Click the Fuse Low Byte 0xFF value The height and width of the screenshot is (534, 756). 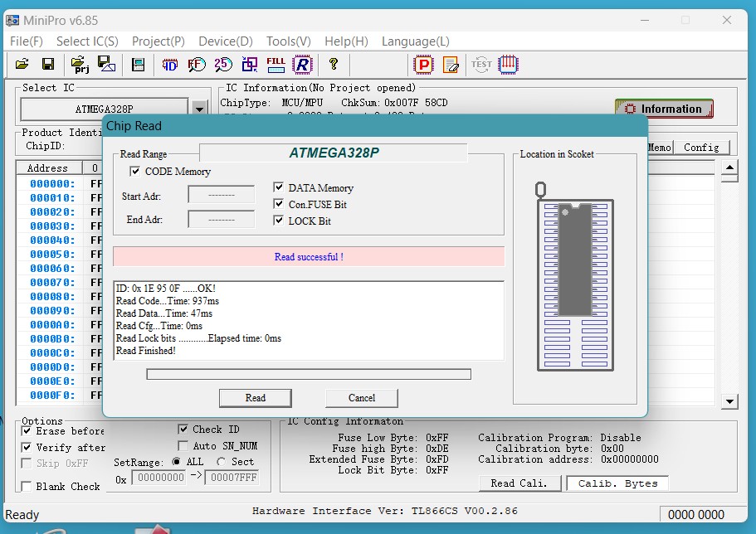pyautogui.click(x=437, y=438)
